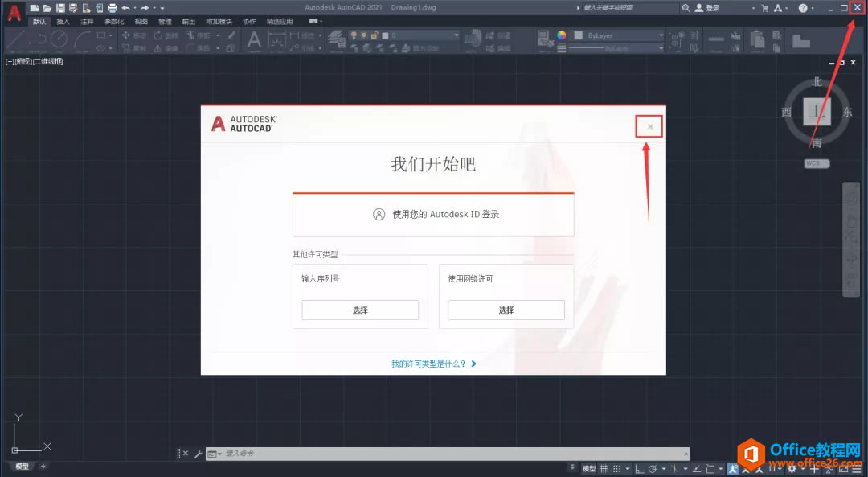868x477 pixels.
Task: Toggle drawing grid display in status bar
Action: 604,469
